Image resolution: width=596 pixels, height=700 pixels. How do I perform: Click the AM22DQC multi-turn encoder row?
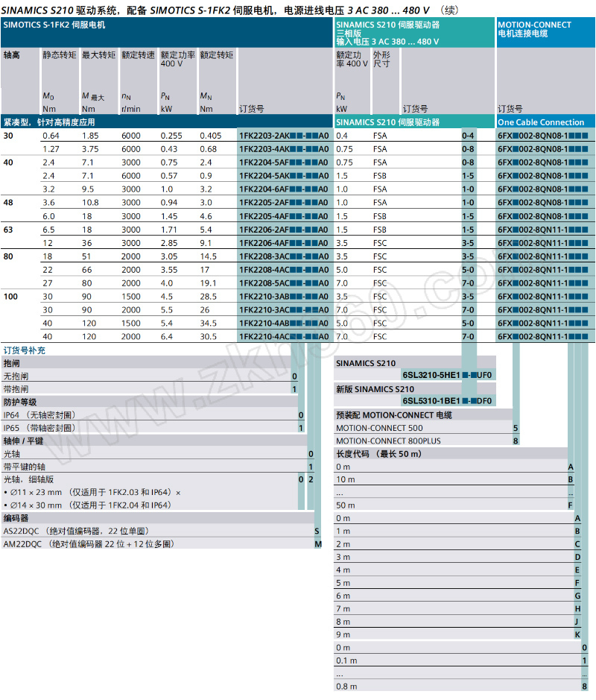pyautogui.click(x=88, y=544)
